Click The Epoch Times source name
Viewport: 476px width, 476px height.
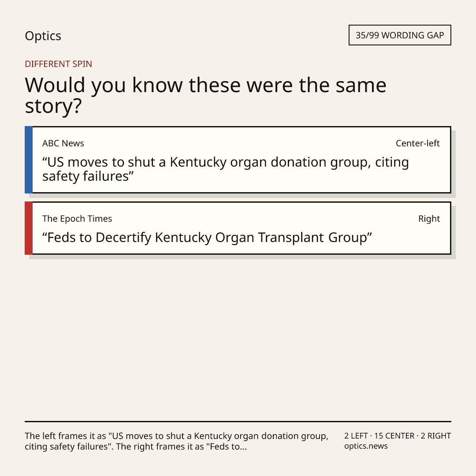coord(77,219)
